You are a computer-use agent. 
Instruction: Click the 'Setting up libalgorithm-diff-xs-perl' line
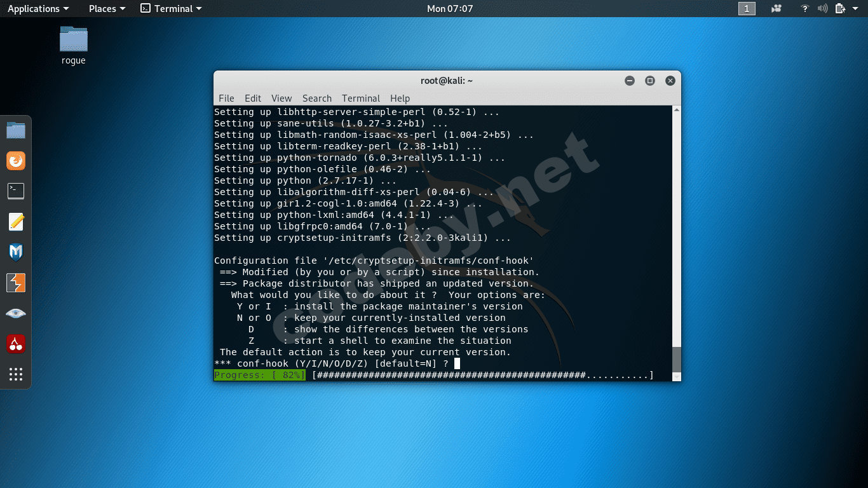coord(354,192)
